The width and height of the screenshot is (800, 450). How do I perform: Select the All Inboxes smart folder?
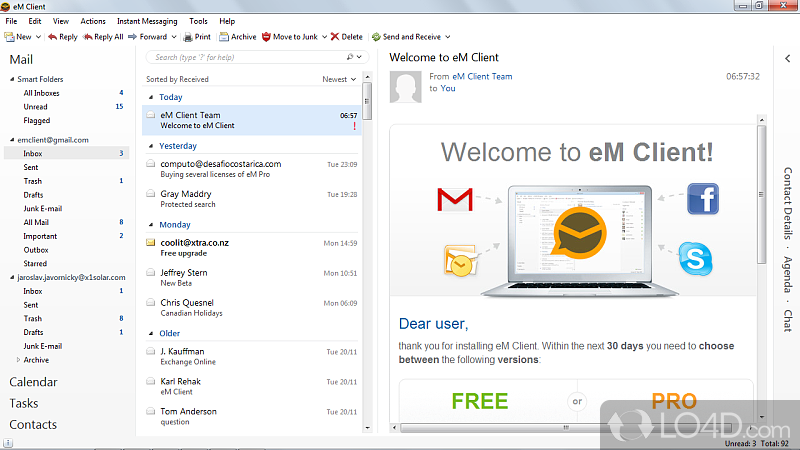click(41, 93)
